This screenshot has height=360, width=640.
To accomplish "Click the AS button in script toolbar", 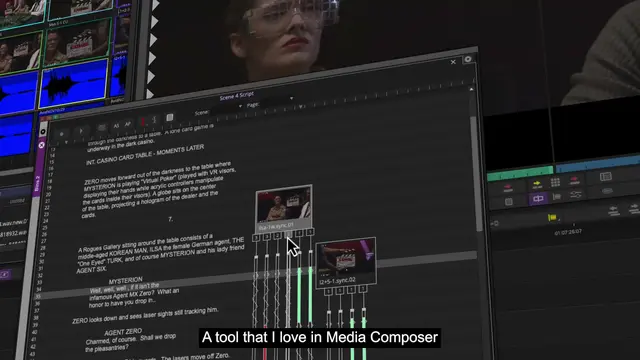I will (x=116, y=126).
